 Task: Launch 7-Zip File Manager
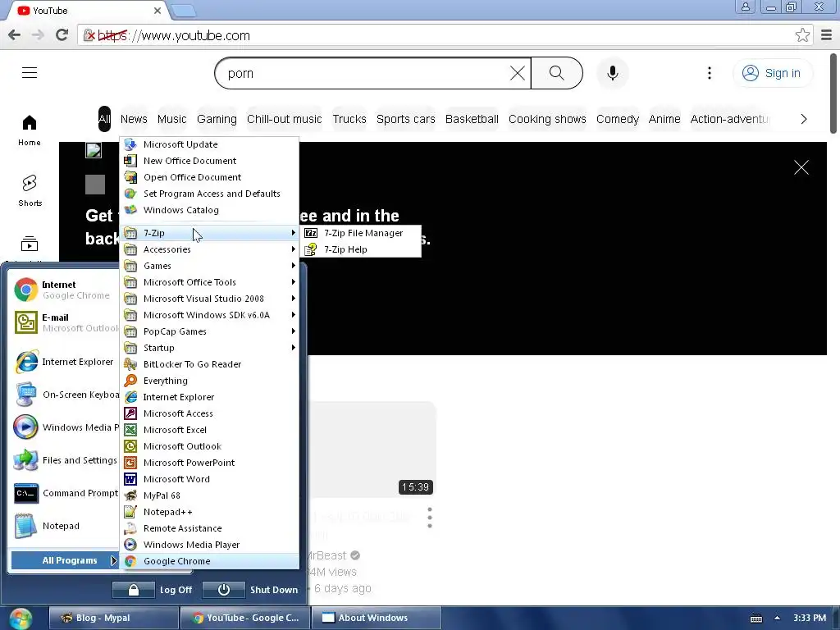pyautogui.click(x=361, y=233)
